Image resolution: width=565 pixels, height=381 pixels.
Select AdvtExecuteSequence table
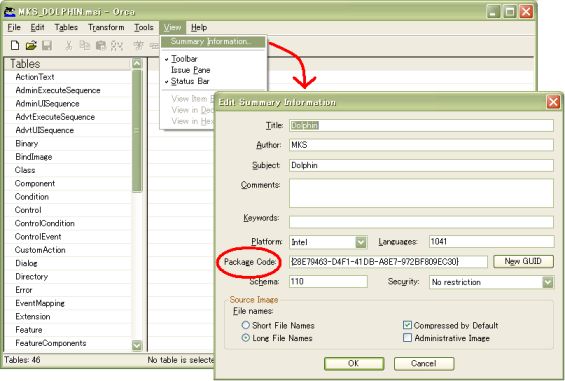55,117
